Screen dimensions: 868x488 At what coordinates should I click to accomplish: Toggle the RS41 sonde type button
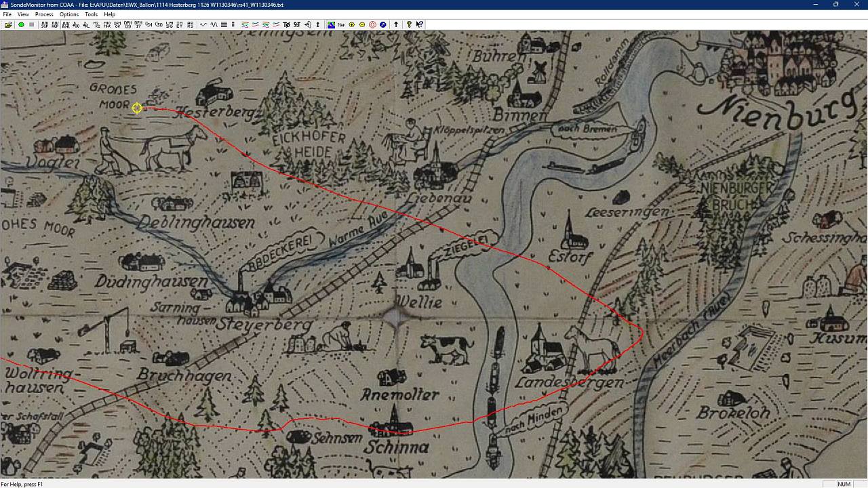[x=65, y=24]
